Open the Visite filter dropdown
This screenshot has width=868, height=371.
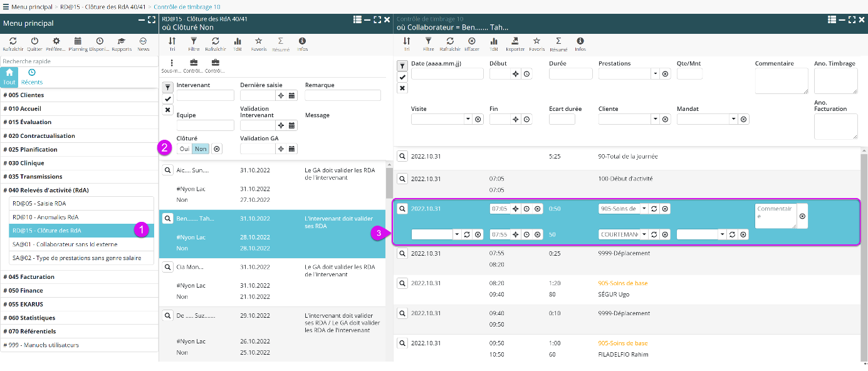pos(468,119)
